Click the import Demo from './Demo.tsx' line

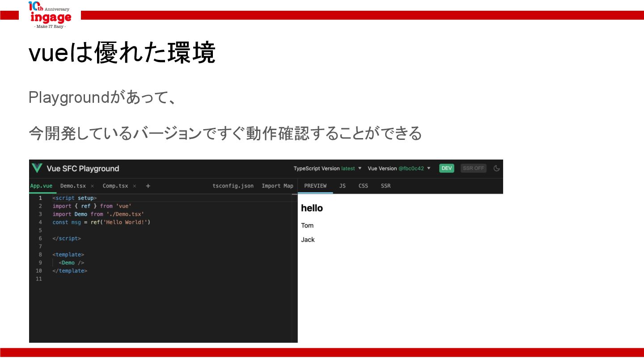[98, 214]
